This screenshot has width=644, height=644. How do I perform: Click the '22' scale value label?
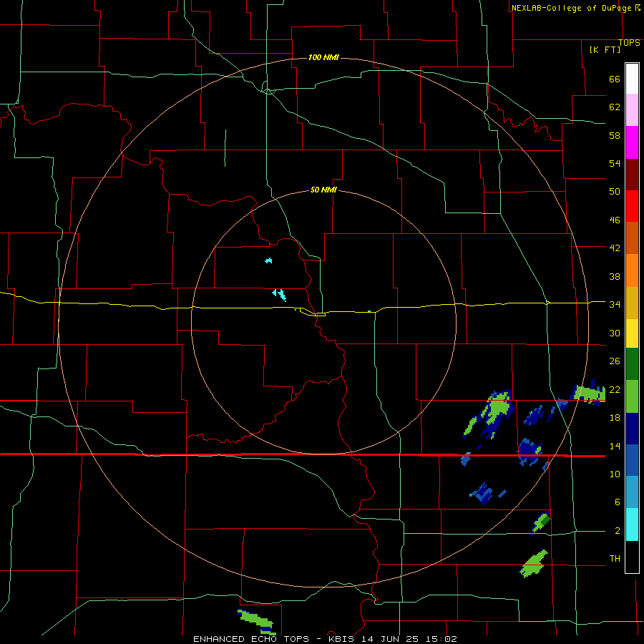point(615,389)
